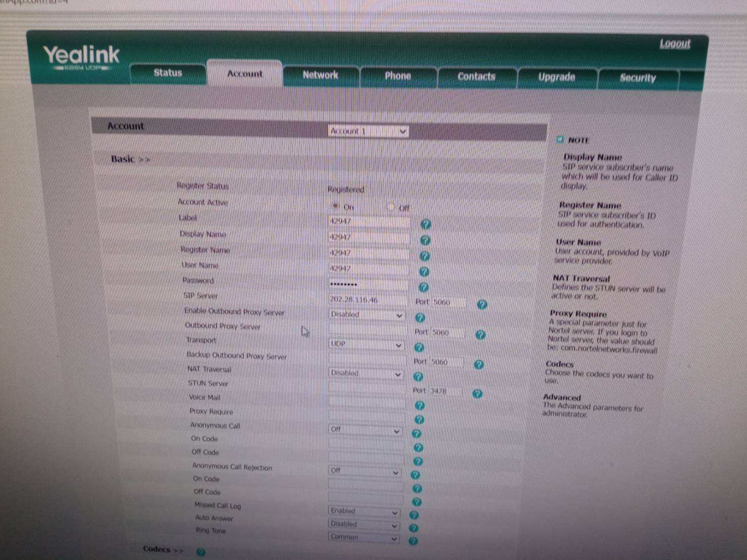Click the Outbound Proxy Server address field

(x=368, y=330)
